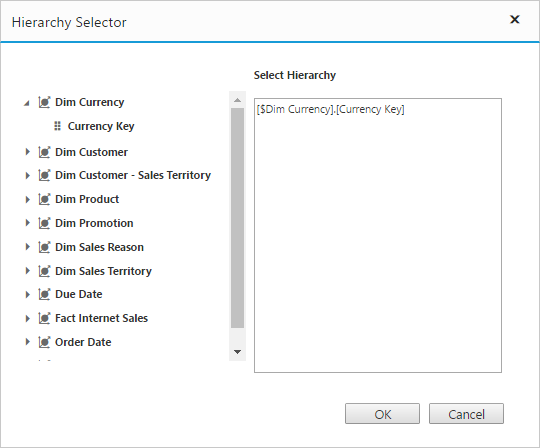The width and height of the screenshot is (540, 448).
Task: Click the Currency Key hierarchy grid icon
Action: pyautogui.click(x=58, y=126)
